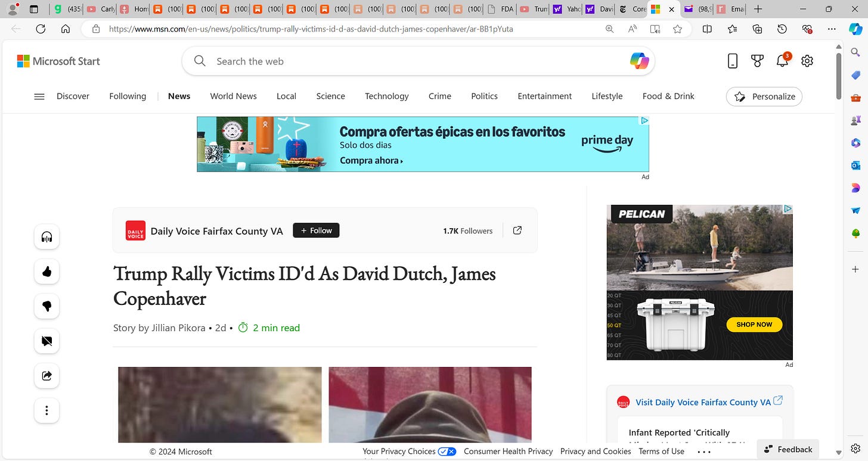Viewport: 868px width, 461px height.
Task: Click the listen to article headphones icon
Action: click(46, 237)
